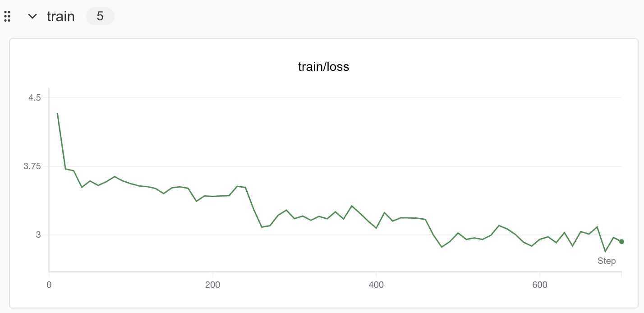Click the green end-point dot on the loss curve
Screen dimensions: 644x313
[621, 242]
